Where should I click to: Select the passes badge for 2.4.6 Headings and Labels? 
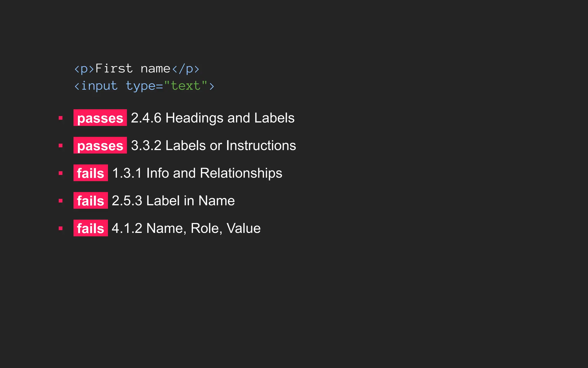[100, 118]
